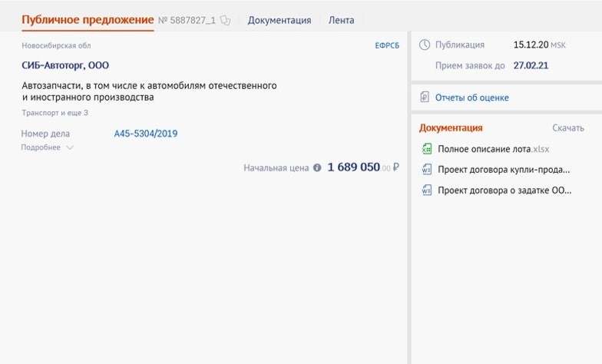Open Проект договора о задатке document
The width and height of the screenshot is (602, 364).
(505, 190)
